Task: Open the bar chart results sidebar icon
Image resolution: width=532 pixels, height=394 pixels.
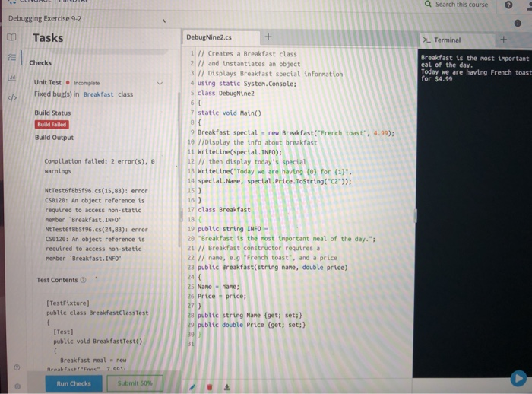Action: pos(11,78)
